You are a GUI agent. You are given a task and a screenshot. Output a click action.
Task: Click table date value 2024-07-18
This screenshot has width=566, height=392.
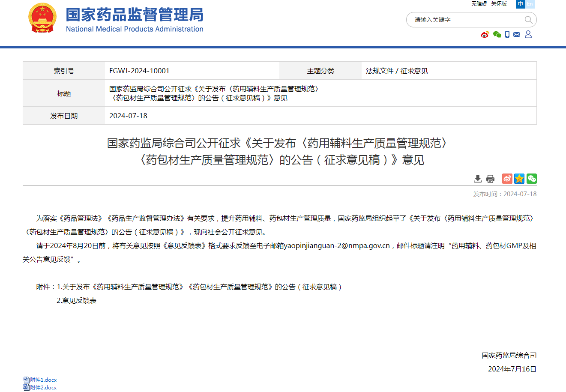tap(128, 116)
